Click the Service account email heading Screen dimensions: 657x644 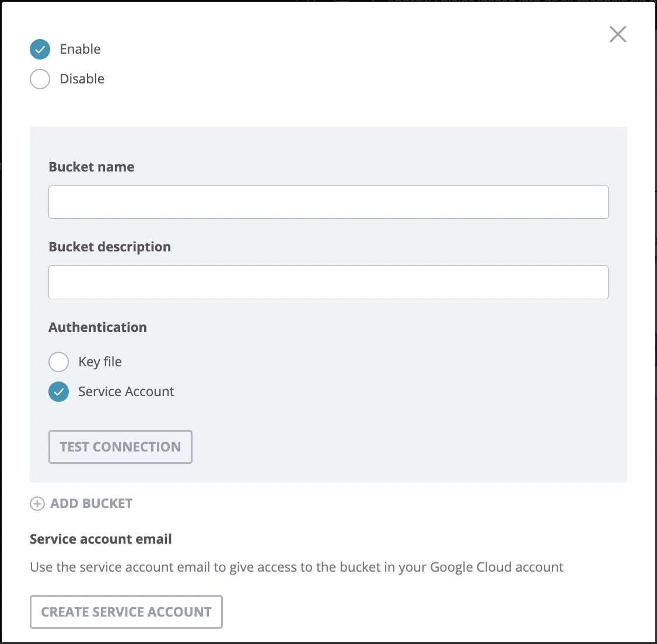click(100, 539)
